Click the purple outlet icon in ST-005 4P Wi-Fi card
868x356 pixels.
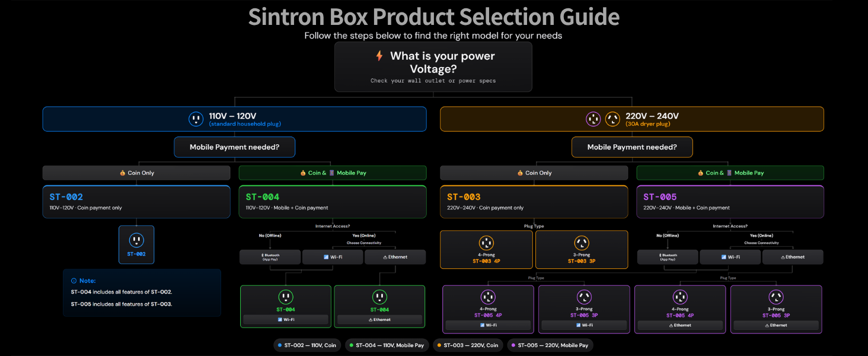pos(488,297)
